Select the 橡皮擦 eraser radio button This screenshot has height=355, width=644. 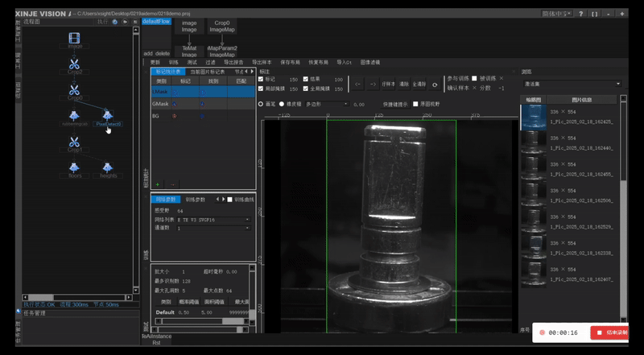click(x=280, y=104)
